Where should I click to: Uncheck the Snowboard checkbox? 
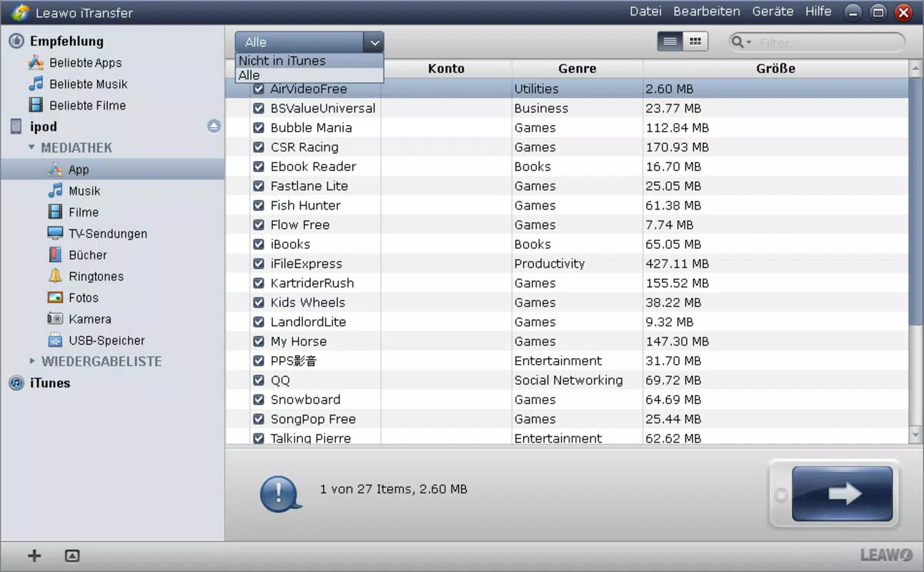point(259,400)
